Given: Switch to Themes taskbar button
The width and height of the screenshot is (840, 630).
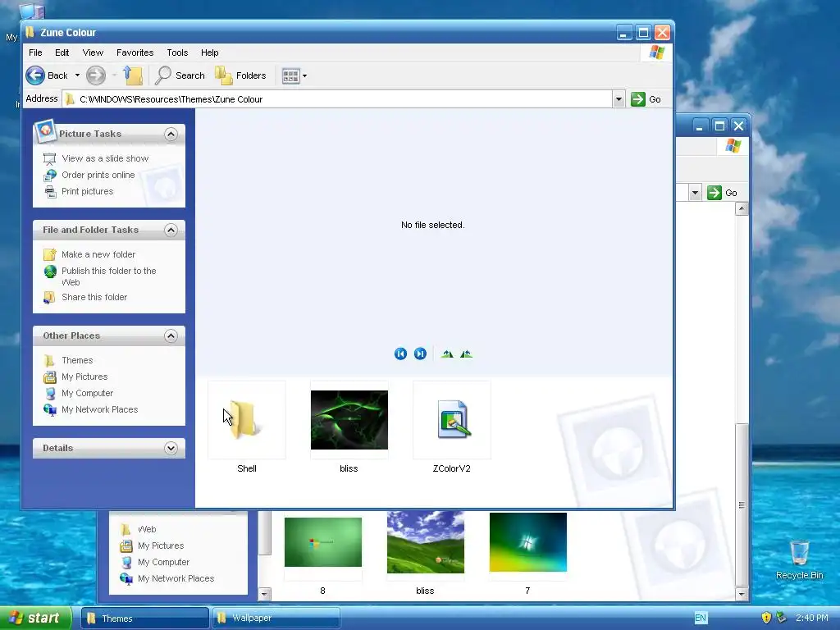Looking at the screenshot, I should (144, 619).
